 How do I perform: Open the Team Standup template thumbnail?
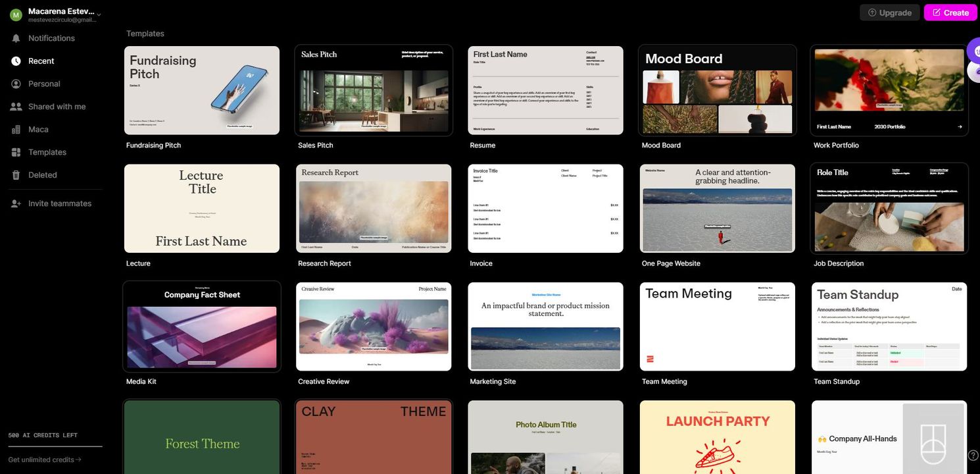(x=889, y=327)
